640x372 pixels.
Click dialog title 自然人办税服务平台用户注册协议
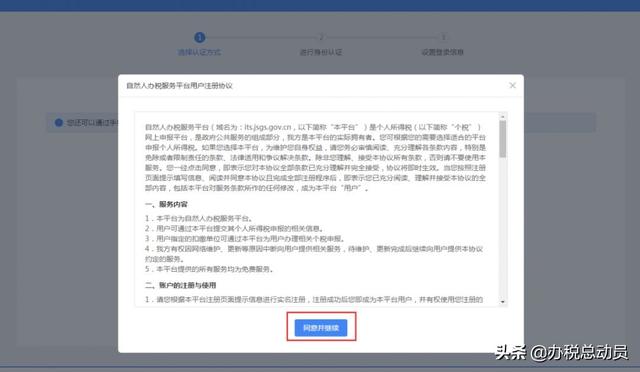point(179,86)
